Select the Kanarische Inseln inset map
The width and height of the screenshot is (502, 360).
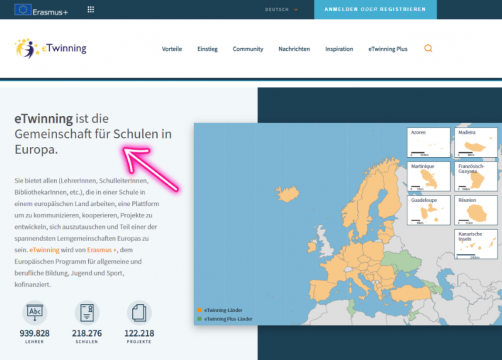[x=476, y=244]
